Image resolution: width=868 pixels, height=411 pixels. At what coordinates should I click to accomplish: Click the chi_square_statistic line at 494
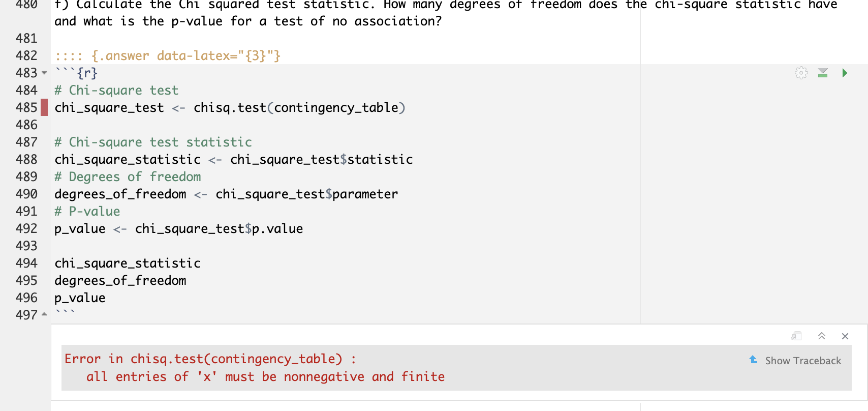tap(127, 263)
